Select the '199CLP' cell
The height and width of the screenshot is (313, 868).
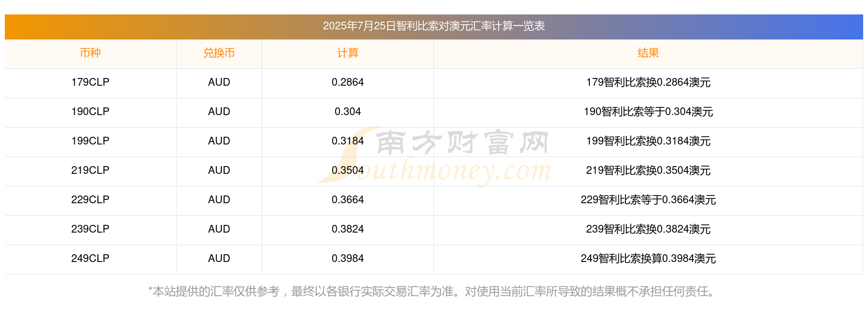click(x=90, y=141)
